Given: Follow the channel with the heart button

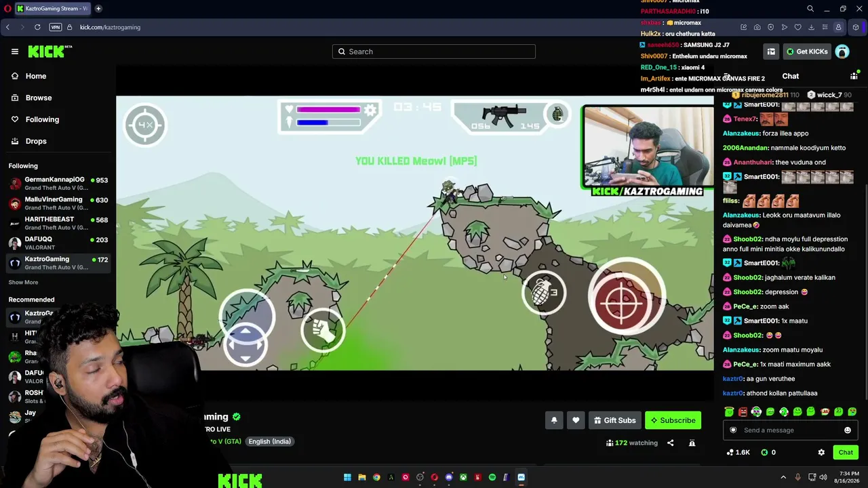Looking at the screenshot, I should 576,420.
